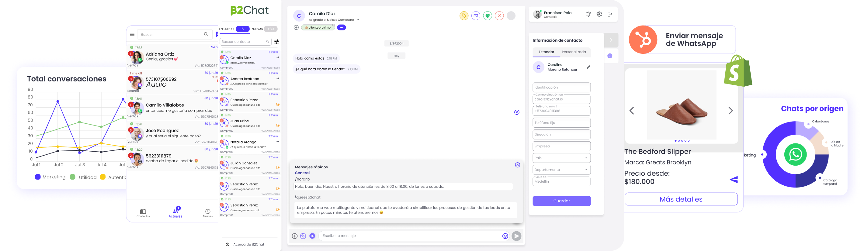Click the logout icon beside the gear

point(610,14)
